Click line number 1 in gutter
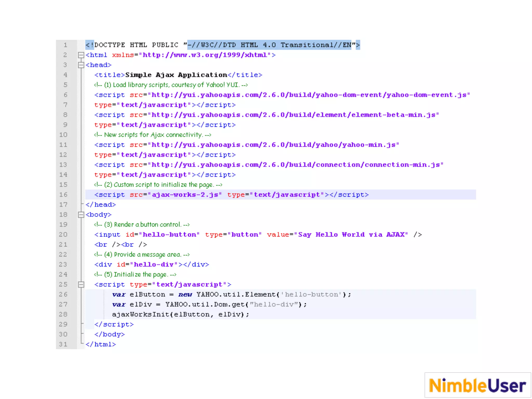The width and height of the screenshot is (532, 399). point(65,45)
